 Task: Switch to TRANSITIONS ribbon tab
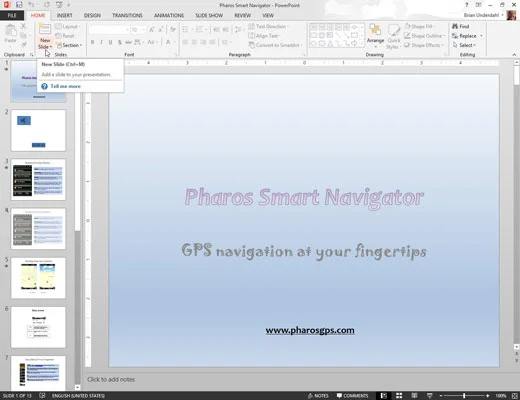pyautogui.click(x=127, y=15)
